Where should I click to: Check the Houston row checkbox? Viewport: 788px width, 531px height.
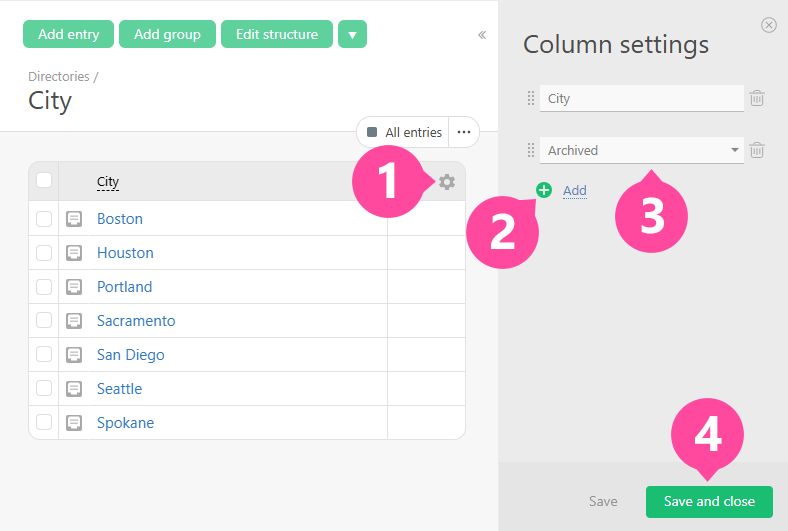(x=44, y=253)
